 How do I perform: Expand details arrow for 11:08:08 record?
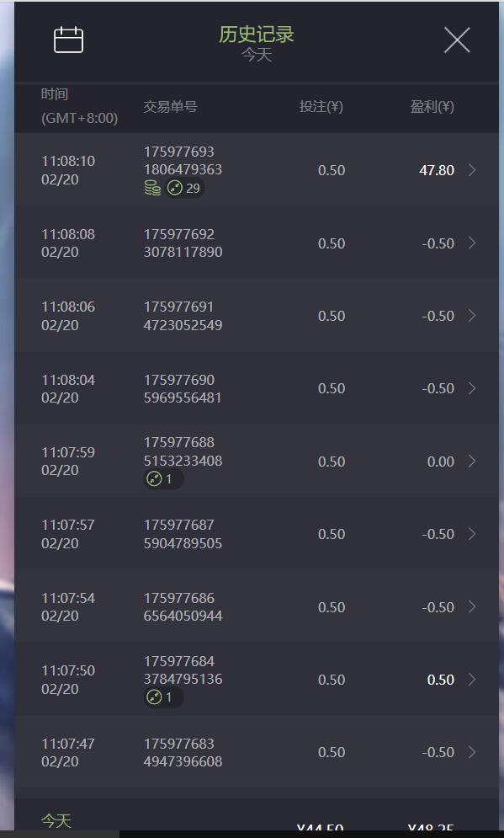(x=472, y=243)
